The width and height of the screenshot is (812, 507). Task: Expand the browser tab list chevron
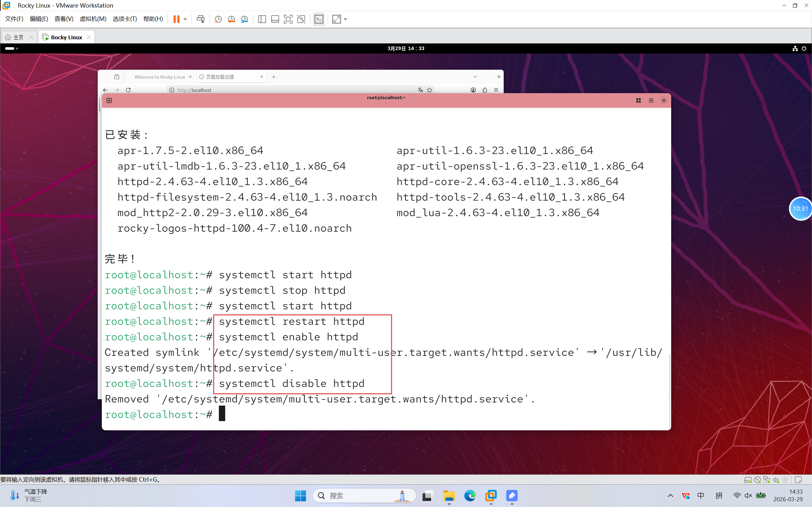point(475,77)
